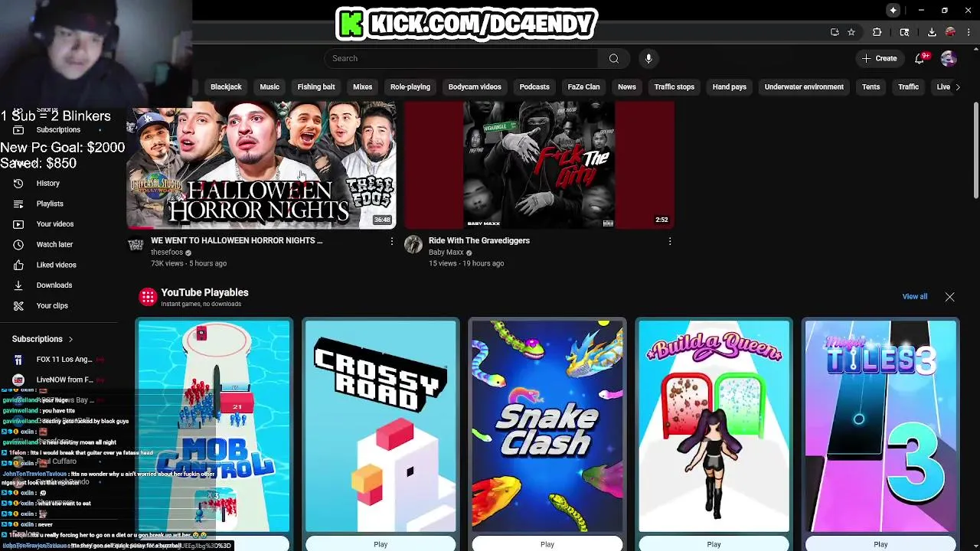
Task: Click YouTube Playables logo icon
Action: pos(148,297)
